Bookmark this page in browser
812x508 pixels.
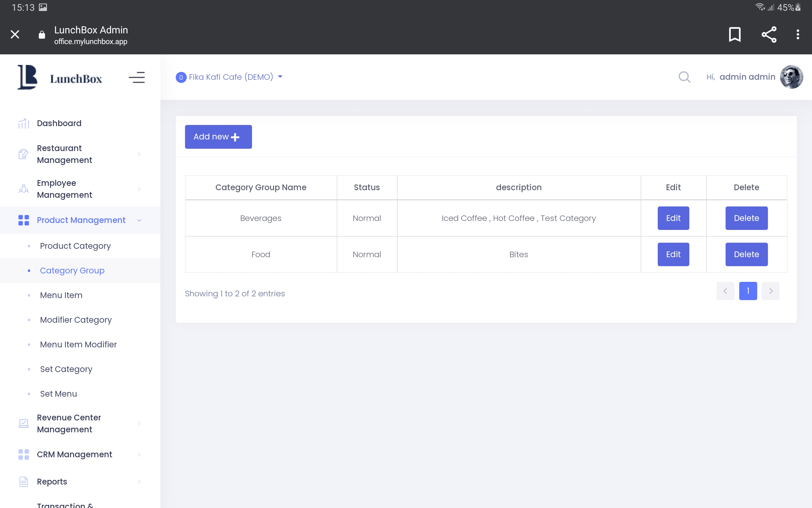click(734, 34)
